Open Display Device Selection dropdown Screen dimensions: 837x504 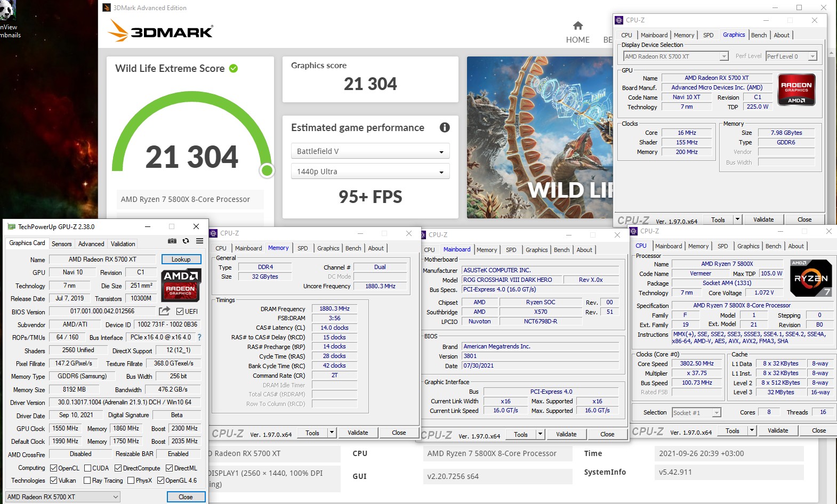[x=675, y=56]
